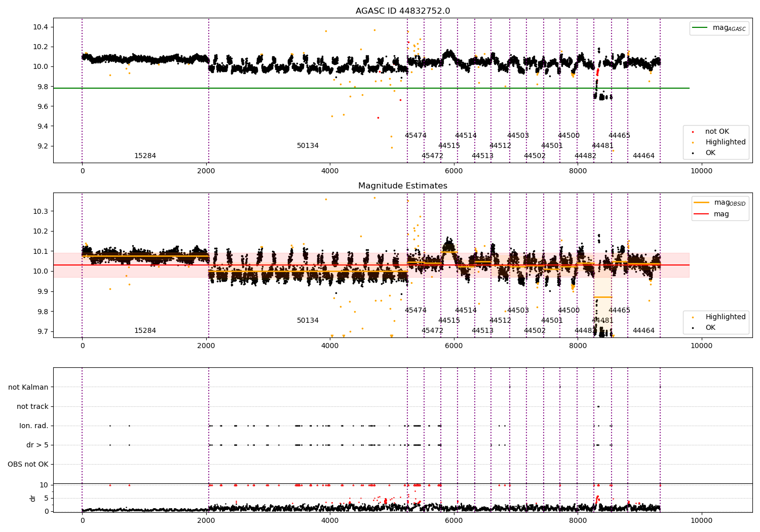Select 'Highlighted' in the Magnitude Estimates legend
The height and width of the screenshot is (532, 760).
point(726,317)
